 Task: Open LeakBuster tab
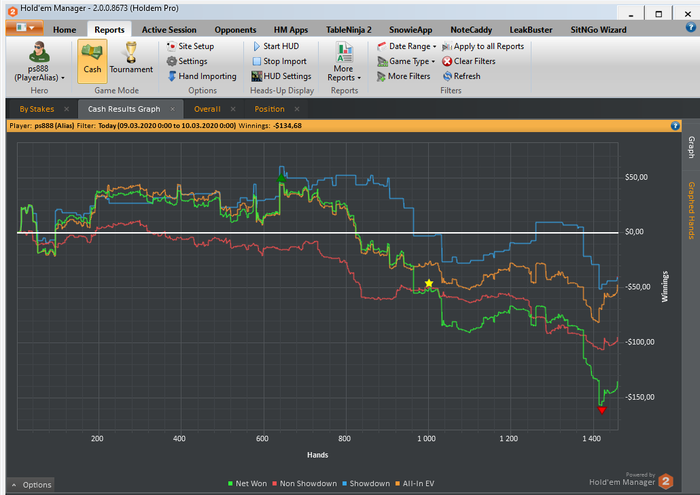(531, 30)
